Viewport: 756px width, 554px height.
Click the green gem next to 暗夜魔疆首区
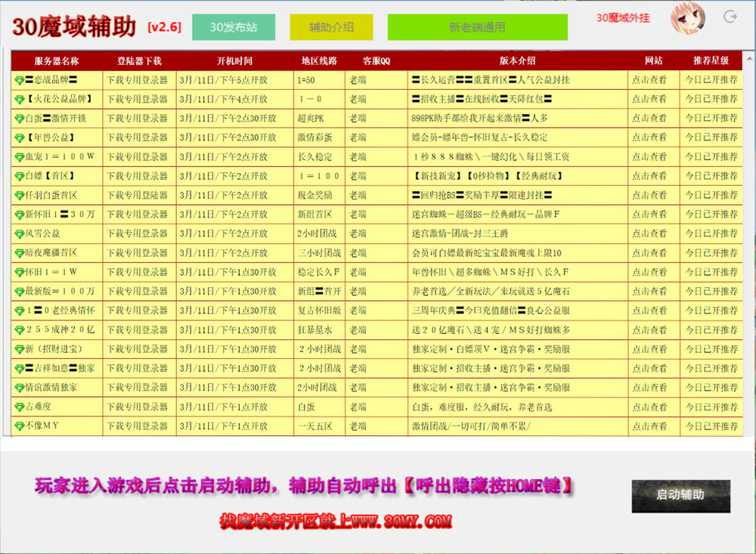click(19, 253)
